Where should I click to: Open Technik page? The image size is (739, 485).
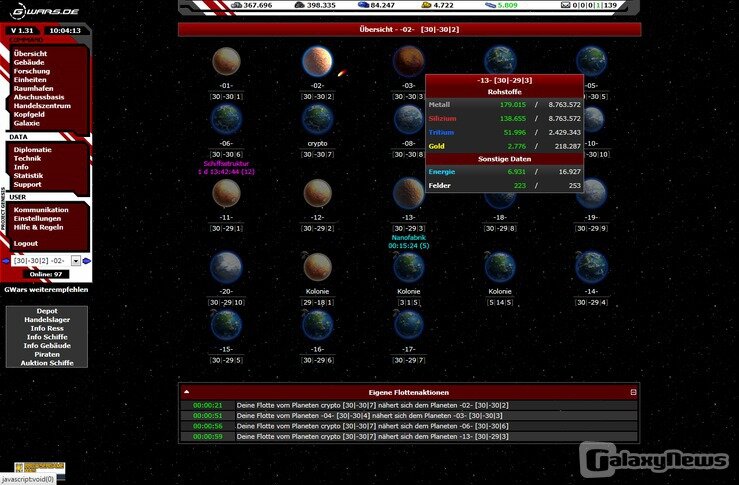pos(27,158)
